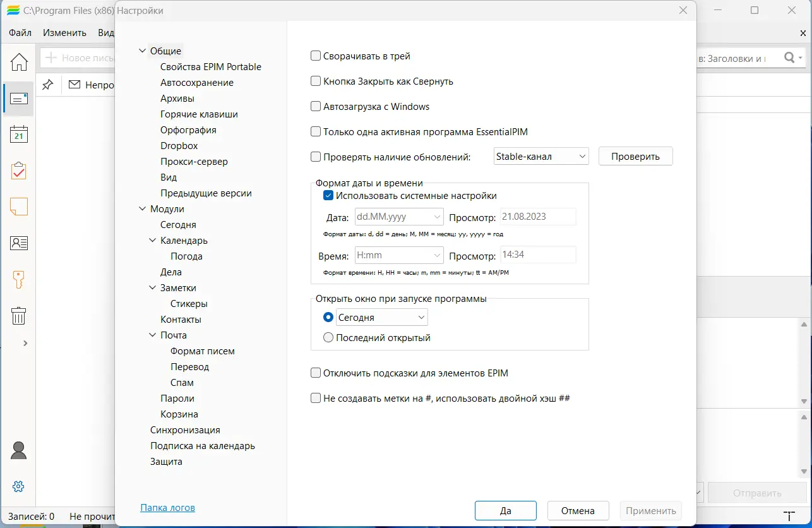Screen dimensions: 812x528
Task: Expand the sidebar with the small chevron
Action: click(25, 343)
